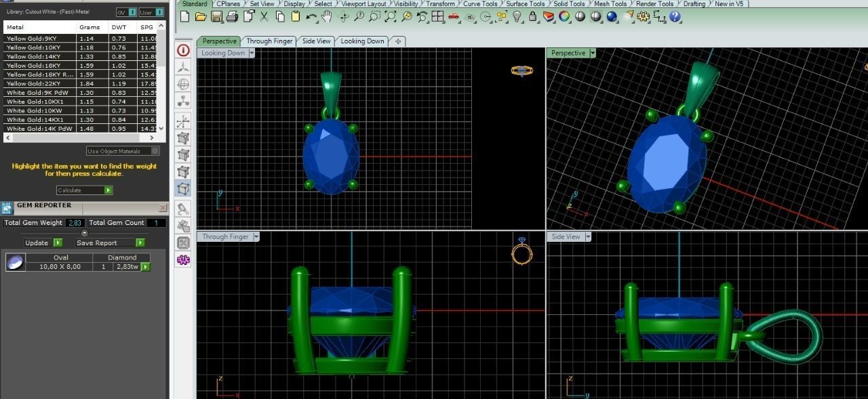Choose the Zoom Window icon
Screen dimensions: 868x399
tap(374, 17)
